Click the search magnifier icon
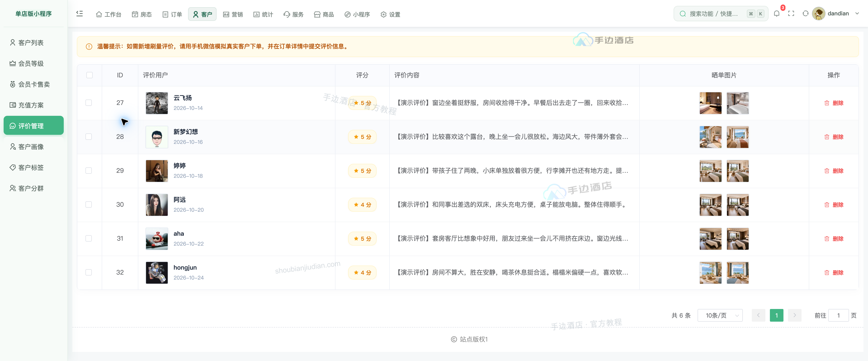This screenshot has height=361, width=868. click(x=683, y=14)
